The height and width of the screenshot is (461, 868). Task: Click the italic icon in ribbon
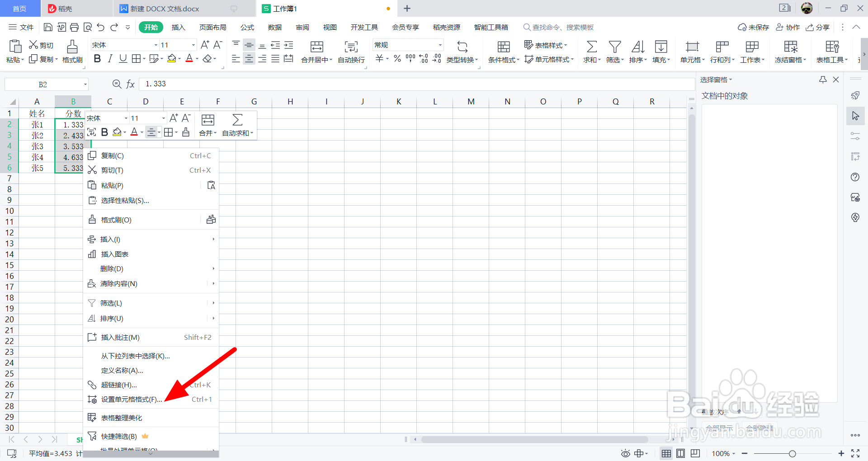[x=110, y=59]
